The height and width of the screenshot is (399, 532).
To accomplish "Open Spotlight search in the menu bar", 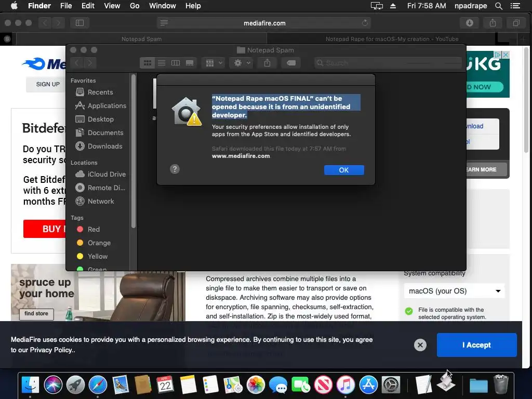I will point(498,6).
